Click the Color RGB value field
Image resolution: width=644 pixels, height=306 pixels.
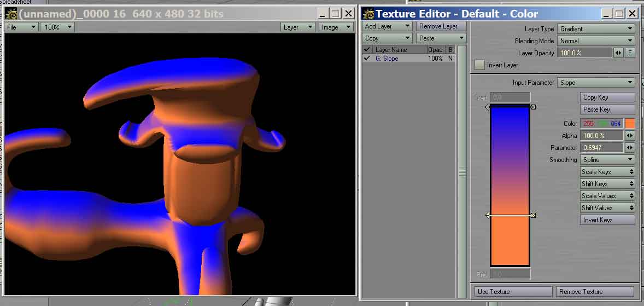pyautogui.click(x=602, y=123)
